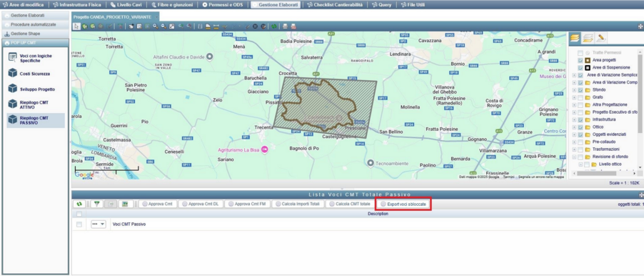Click the first green globe toolbar icon

[85, 26]
